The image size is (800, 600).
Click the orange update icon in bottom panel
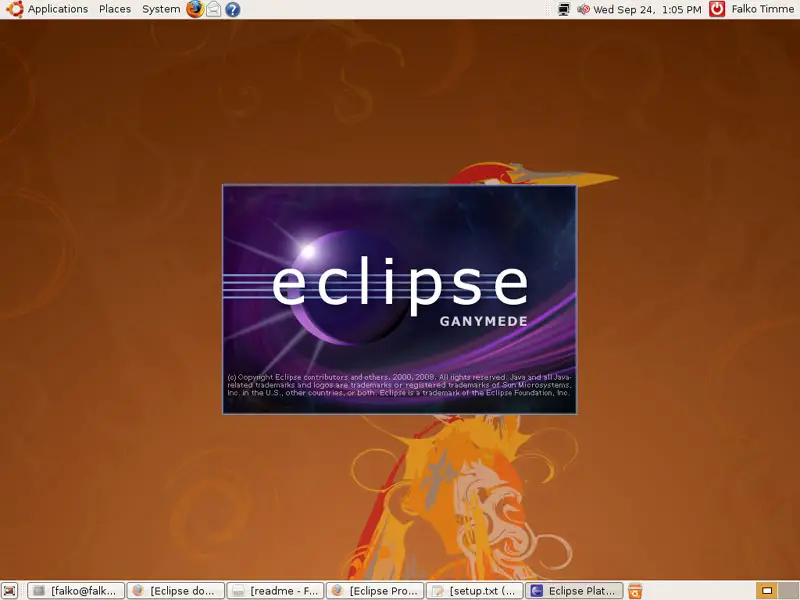635,591
